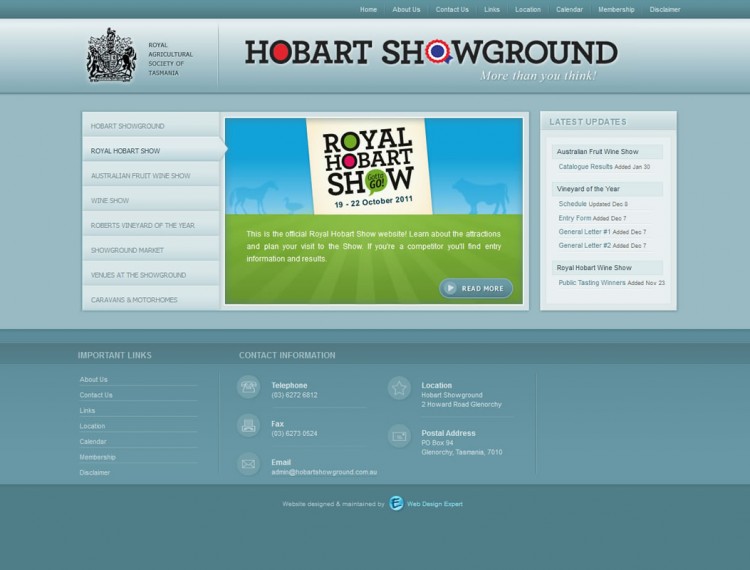The image size is (750, 570).
Task: Click the Web Design Expert link
Action: tap(434, 504)
